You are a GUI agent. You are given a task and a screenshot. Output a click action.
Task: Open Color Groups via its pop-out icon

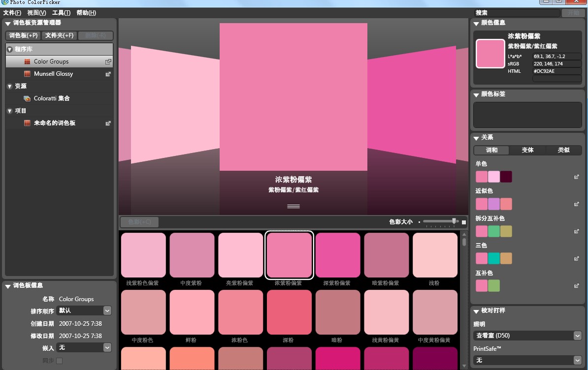click(x=108, y=62)
